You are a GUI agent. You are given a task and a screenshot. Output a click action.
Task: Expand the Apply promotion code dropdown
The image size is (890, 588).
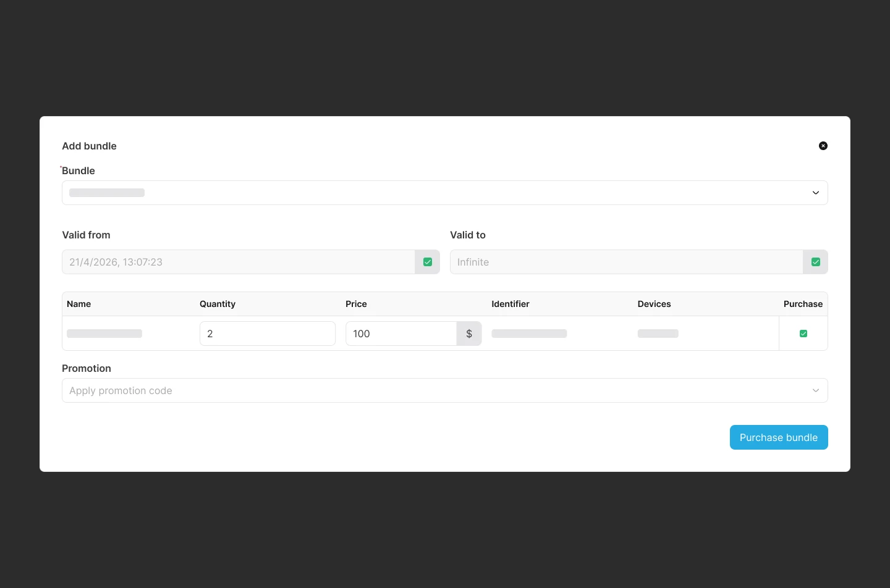coord(433,390)
